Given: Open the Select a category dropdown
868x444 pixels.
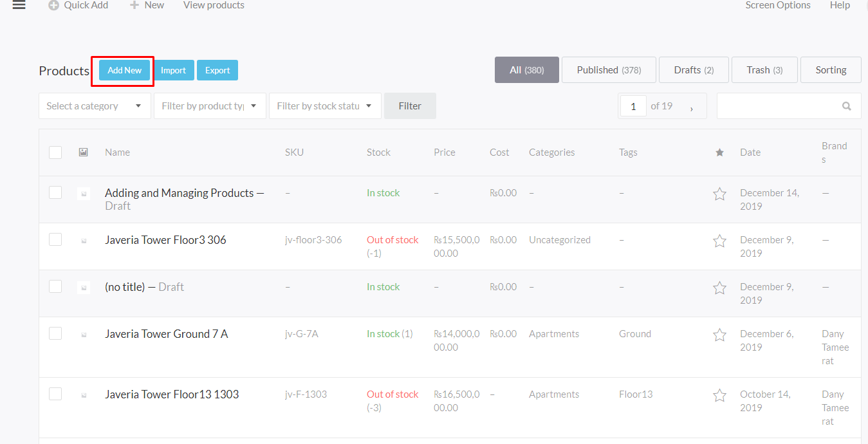Looking at the screenshot, I should [x=95, y=106].
